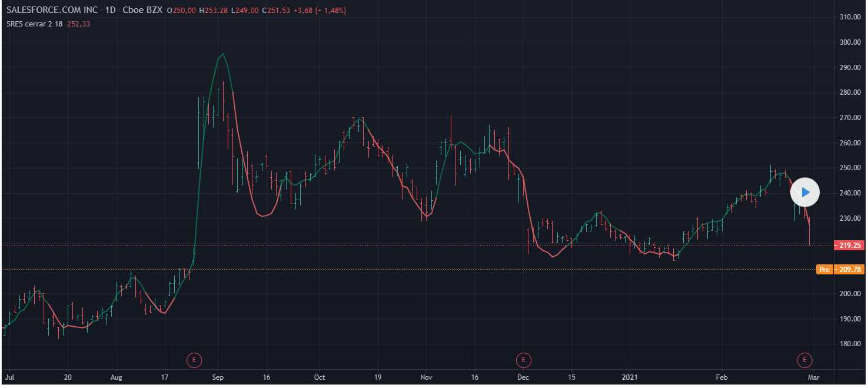Click the 180.00 price axis label
This screenshot has height=388, width=868.
coord(849,344)
